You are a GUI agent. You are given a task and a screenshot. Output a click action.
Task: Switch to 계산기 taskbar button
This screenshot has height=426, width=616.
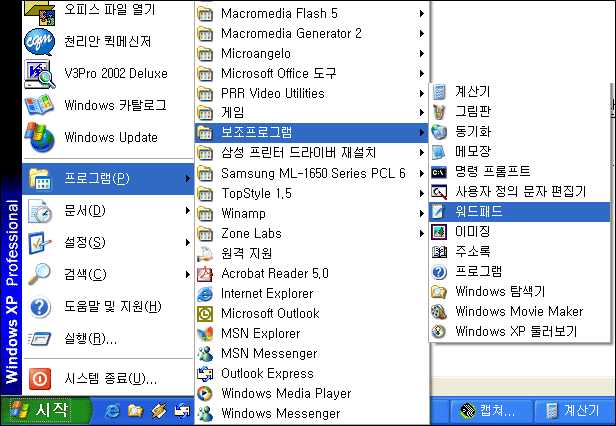click(574, 411)
